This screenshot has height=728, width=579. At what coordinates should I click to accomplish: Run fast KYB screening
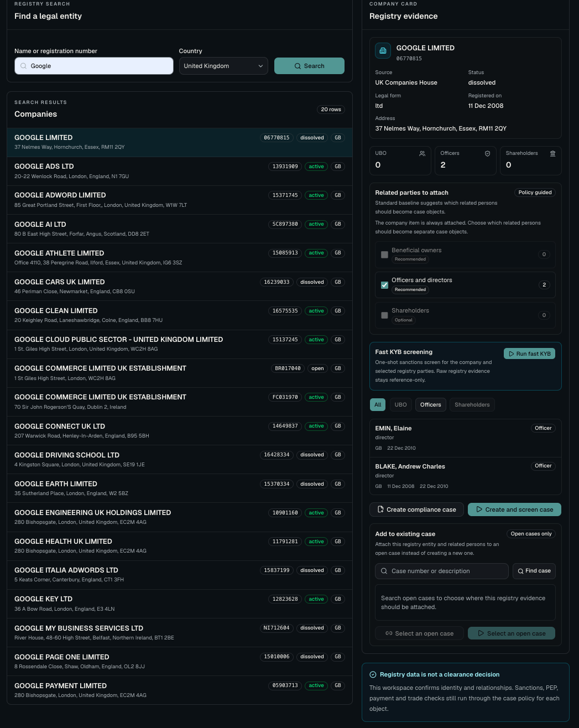529,353
